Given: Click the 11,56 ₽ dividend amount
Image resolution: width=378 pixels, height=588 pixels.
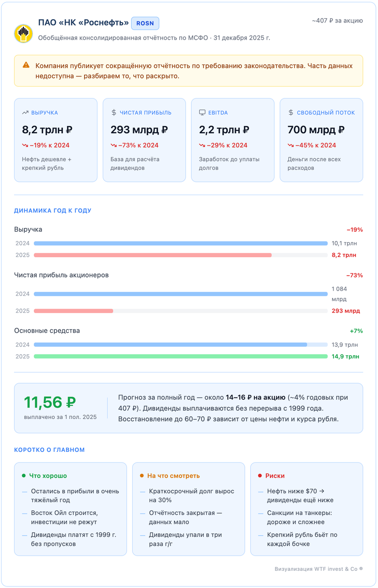Looking at the screenshot, I should point(50,402).
